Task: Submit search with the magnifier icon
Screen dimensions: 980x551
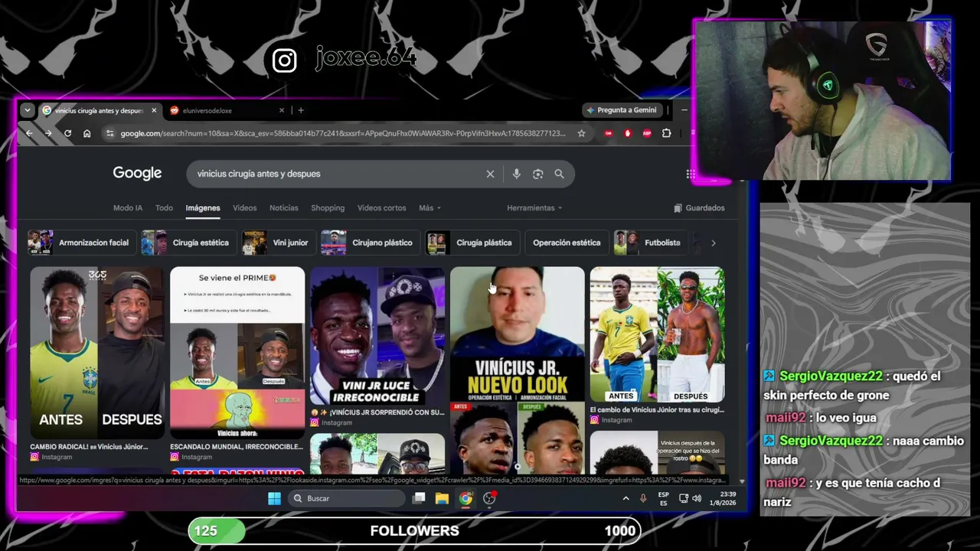Action: pos(559,174)
